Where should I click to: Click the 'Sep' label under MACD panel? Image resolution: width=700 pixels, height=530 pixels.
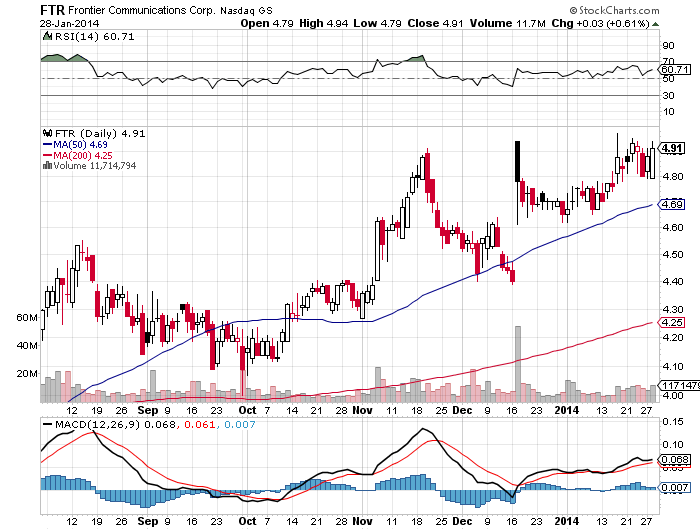148,521
